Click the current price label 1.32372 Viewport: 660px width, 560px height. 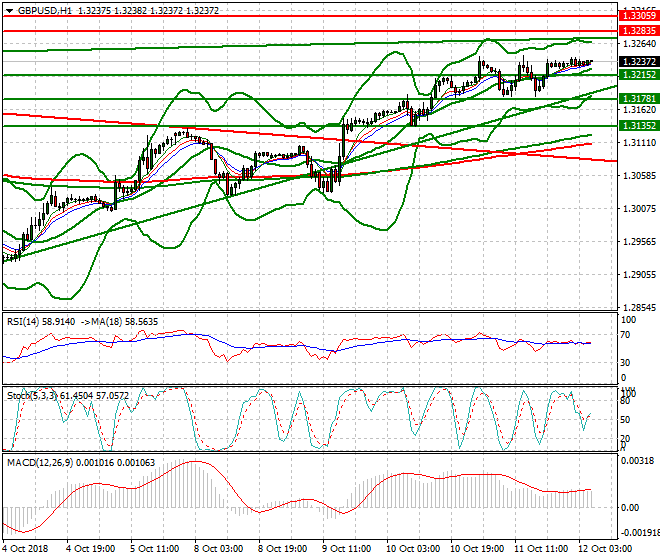point(639,61)
